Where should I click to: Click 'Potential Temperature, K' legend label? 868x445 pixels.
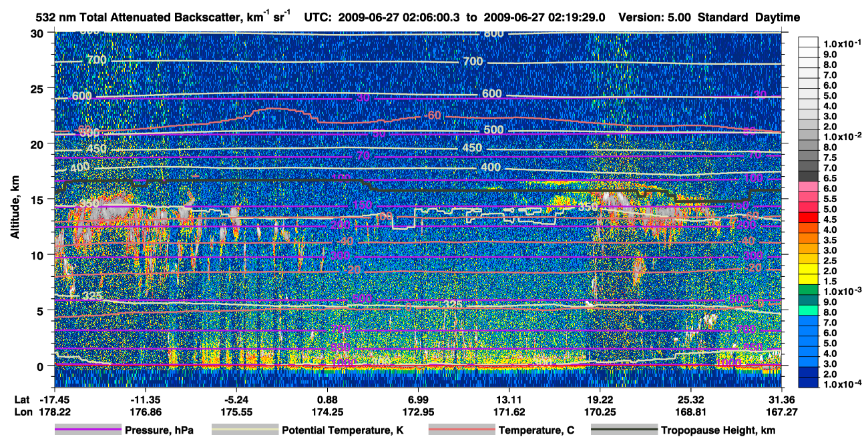(343, 430)
